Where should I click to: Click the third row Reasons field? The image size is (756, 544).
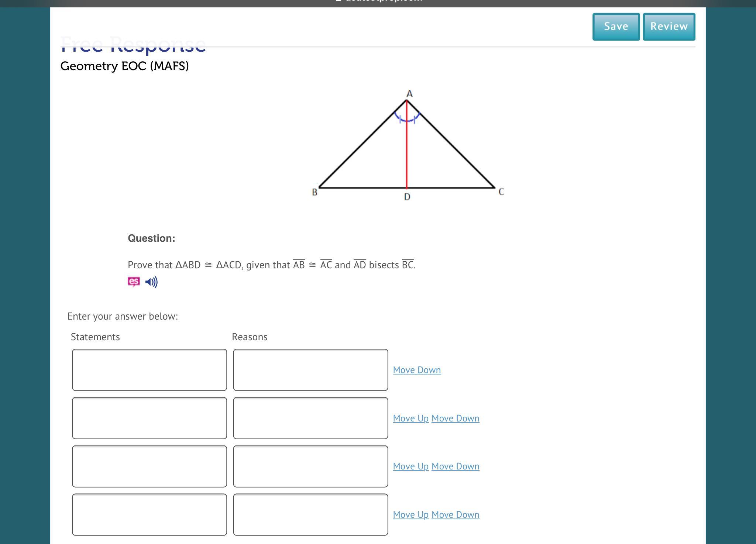[x=310, y=466]
